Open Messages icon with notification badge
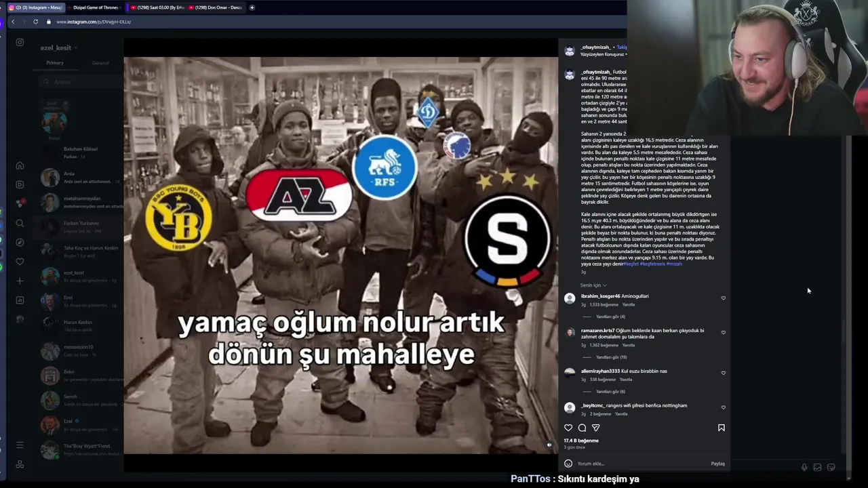Image resolution: width=868 pixels, height=488 pixels. pos(20,203)
